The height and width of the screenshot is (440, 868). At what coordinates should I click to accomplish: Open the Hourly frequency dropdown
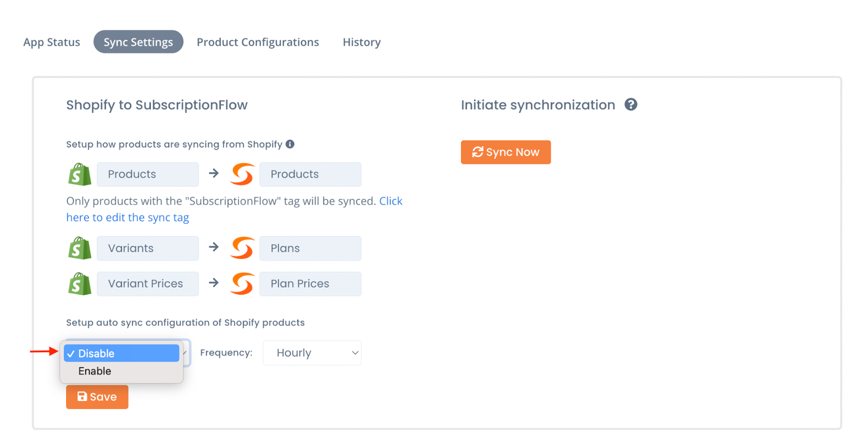click(312, 353)
